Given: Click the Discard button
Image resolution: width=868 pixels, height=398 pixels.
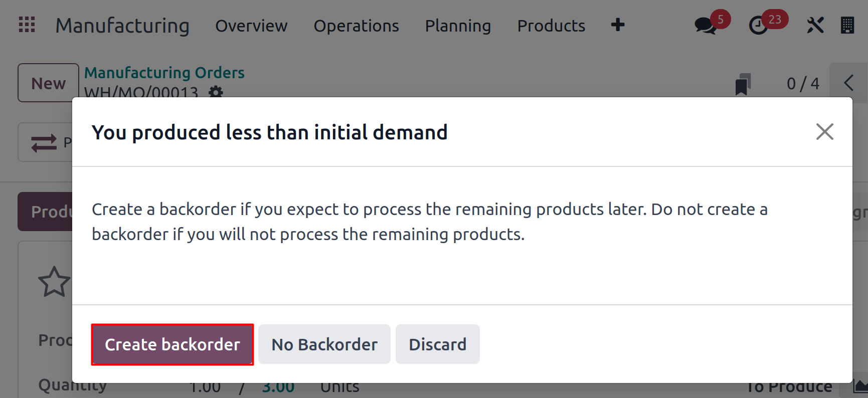Looking at the screenshot, I should (x=437, y=344).
